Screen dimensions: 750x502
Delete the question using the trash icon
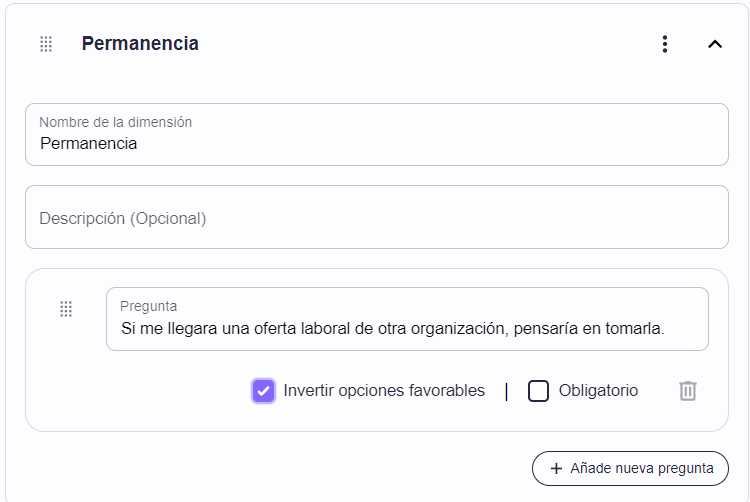[x=688, y=391]
